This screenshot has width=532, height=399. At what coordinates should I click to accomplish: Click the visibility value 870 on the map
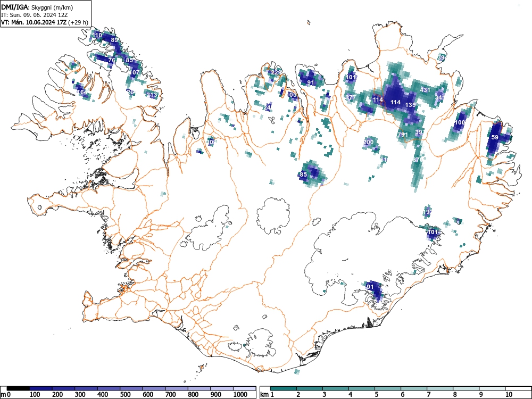(x=418, y=160)
